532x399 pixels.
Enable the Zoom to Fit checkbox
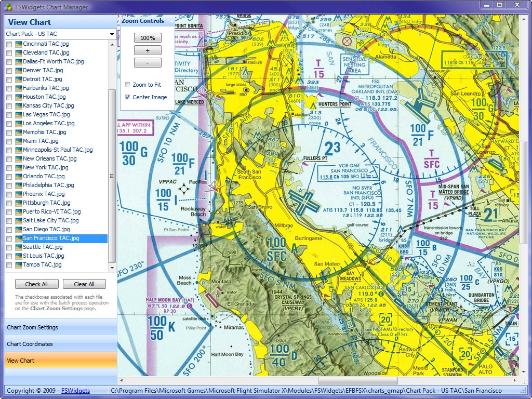click(128, 85)
